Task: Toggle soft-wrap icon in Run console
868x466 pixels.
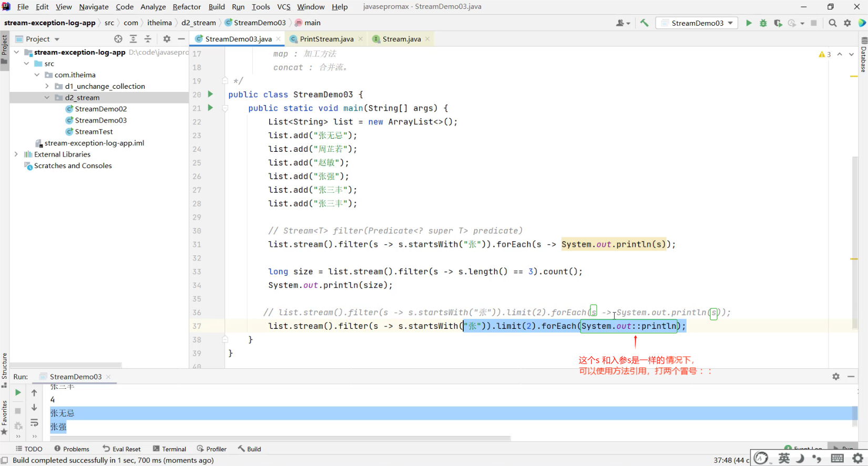Action: click(34, 423)
